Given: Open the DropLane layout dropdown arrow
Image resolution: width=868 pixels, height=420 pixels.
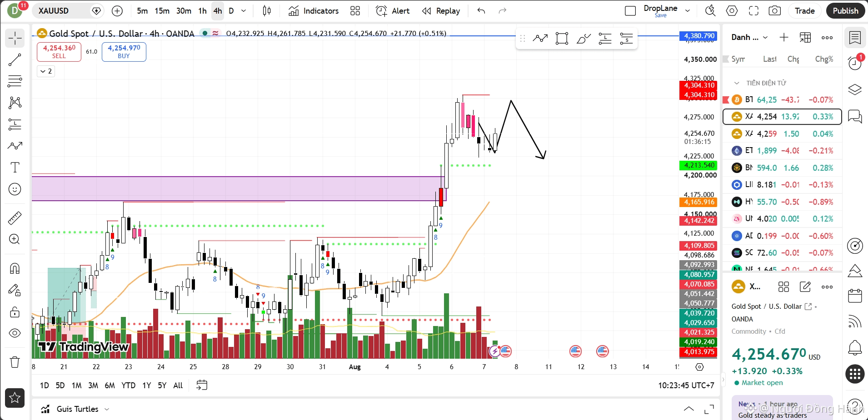Looking at the screenshot, I should pyautogui.click(x=688, y=11).
